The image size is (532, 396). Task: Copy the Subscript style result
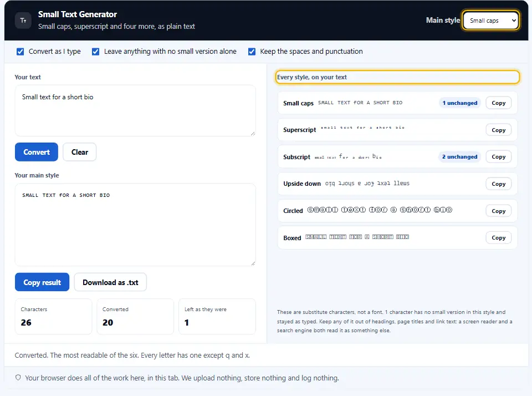pyautogui.click(x=498, y=156)
